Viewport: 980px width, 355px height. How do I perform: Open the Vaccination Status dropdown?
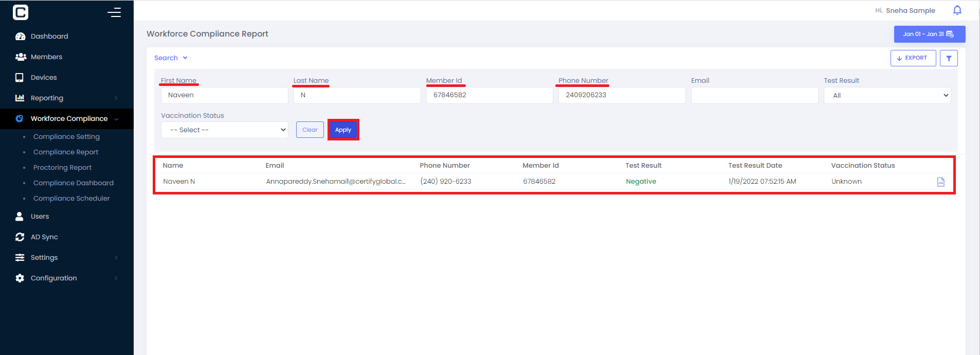pyautogui.click(x=225, y=130)
